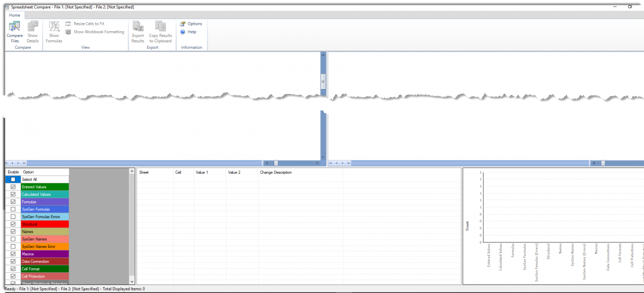Uncheck the Macros checkbox
This screenshot has height=293, width=644.
point(13,254)
